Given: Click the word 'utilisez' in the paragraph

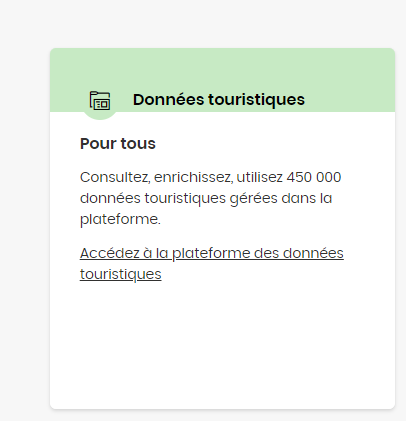Looking at the screenshot, I should coord(260,177).
